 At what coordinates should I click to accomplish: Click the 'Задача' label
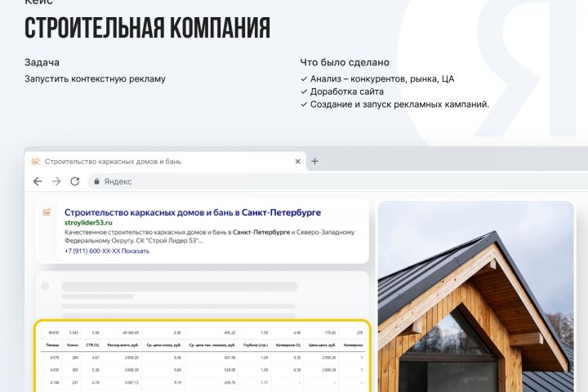(x=42, y=62)
